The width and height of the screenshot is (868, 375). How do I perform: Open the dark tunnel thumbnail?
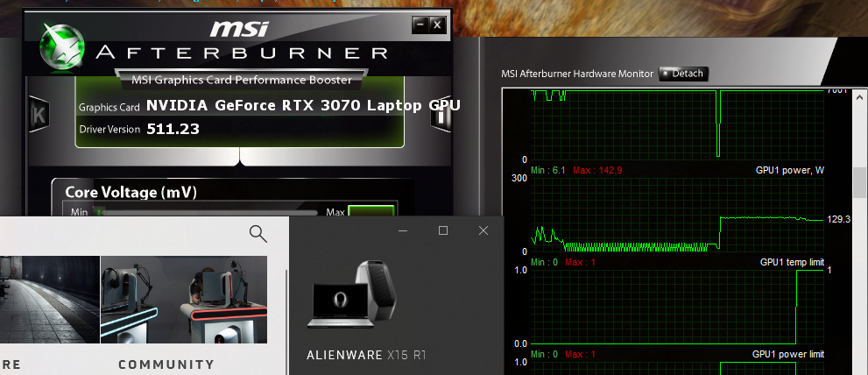50,300
